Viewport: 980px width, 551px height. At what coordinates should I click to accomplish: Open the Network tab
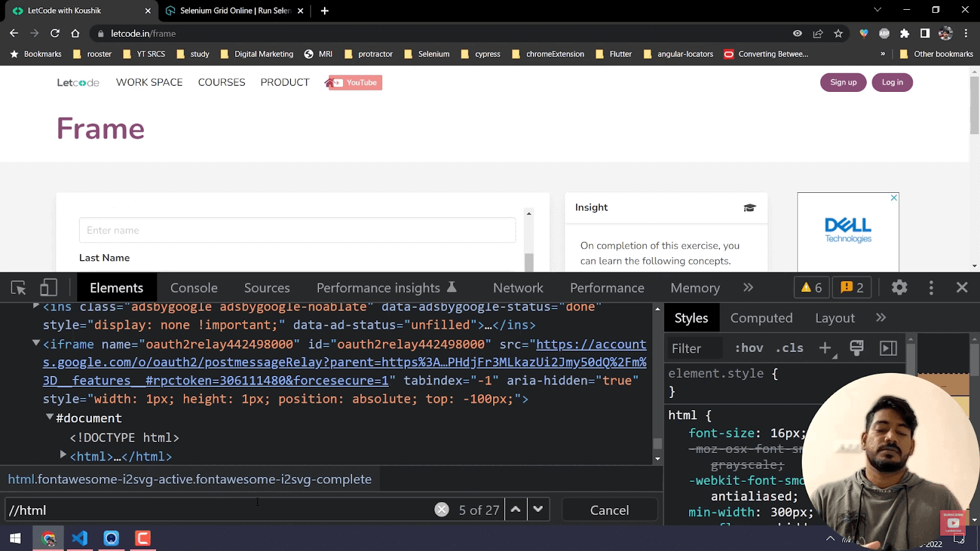518,288
